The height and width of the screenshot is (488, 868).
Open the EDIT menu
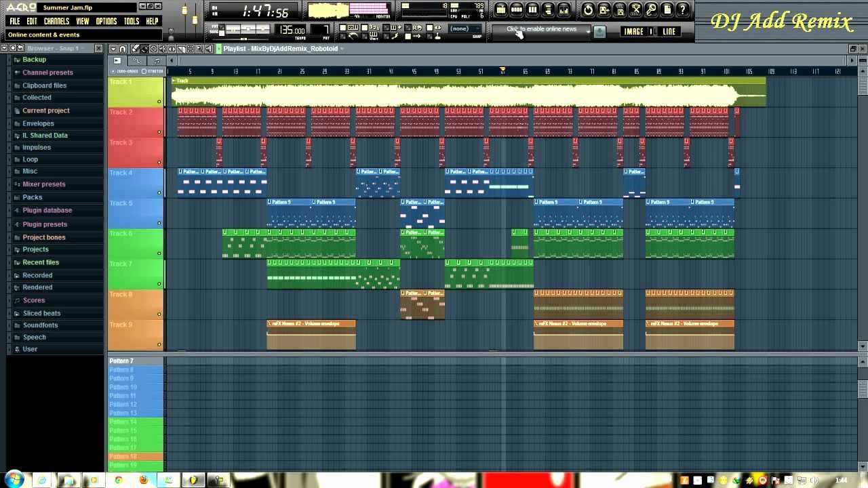click(32, 21)
